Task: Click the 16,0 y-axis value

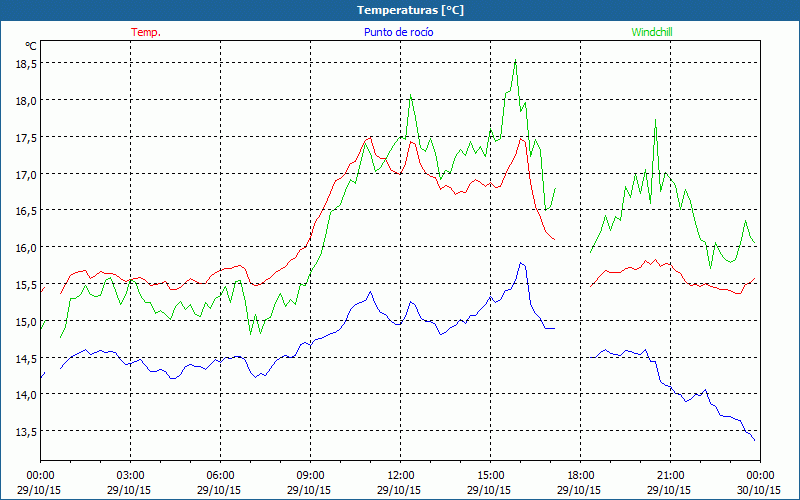Action: (26, 247)
